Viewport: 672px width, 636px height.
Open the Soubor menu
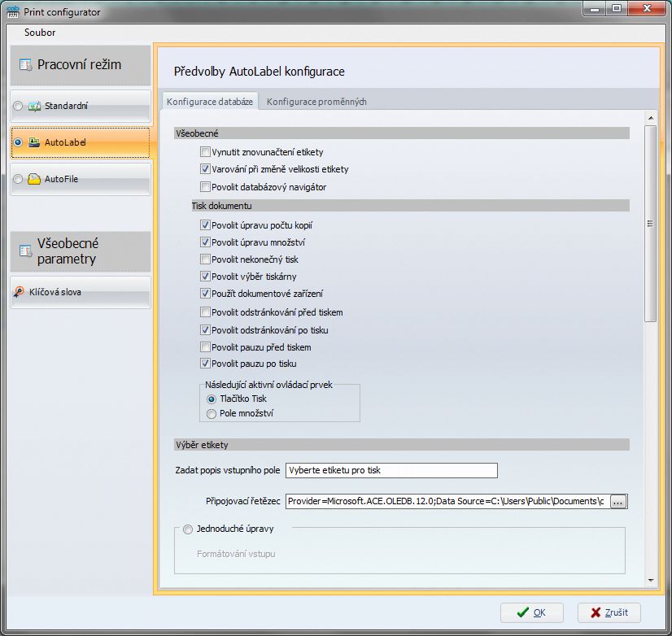[x=40, y=33]
